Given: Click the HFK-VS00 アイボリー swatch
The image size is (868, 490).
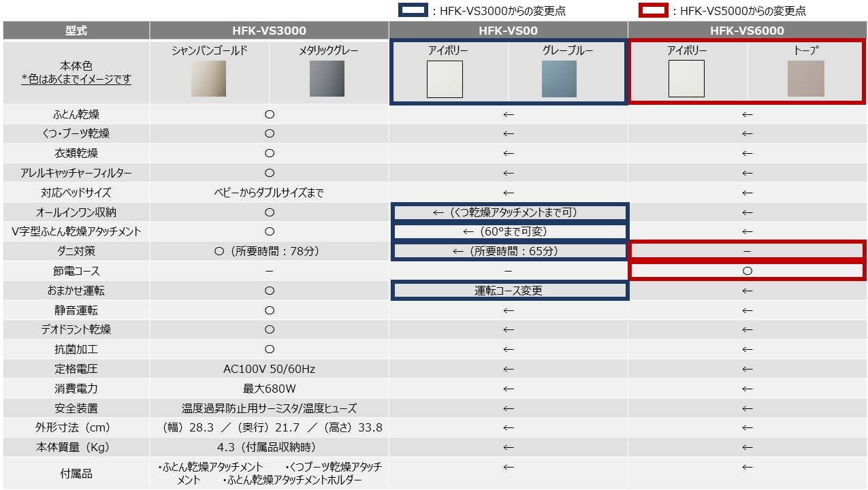Looking at the screenshot, I should [445, 79].
